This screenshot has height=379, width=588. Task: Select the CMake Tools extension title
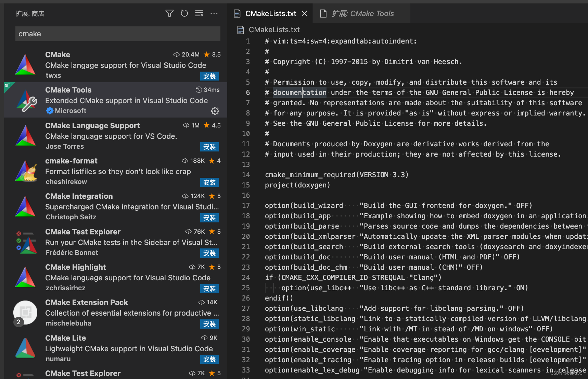point(68,90)
